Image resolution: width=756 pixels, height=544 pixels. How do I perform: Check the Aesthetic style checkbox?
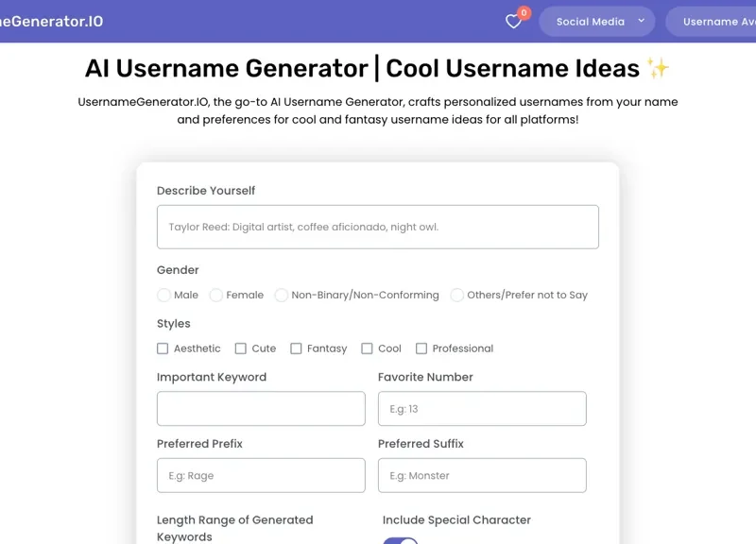click(x=162, y=348)
